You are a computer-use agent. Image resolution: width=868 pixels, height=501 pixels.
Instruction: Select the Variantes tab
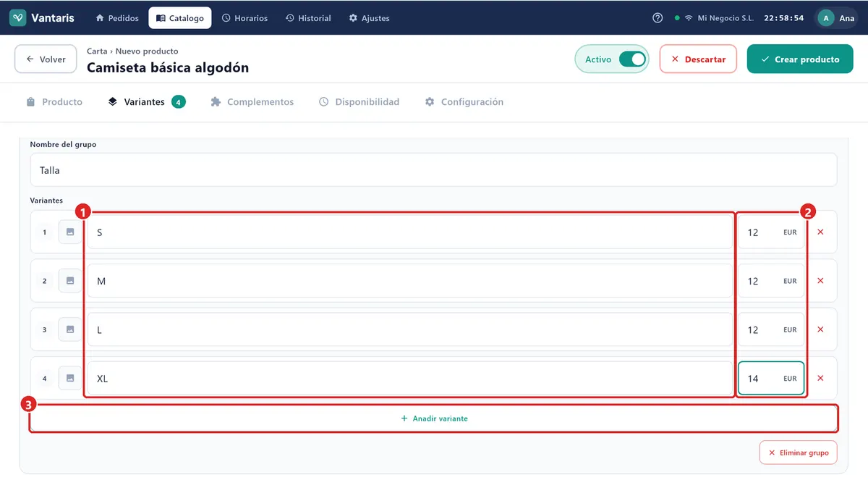coord(146,102)
